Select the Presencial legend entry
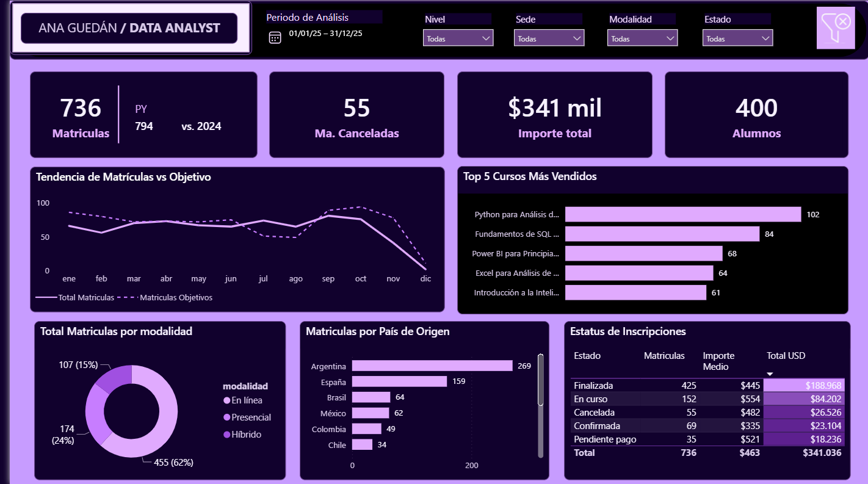868x484 pixels. coord(247,417)
